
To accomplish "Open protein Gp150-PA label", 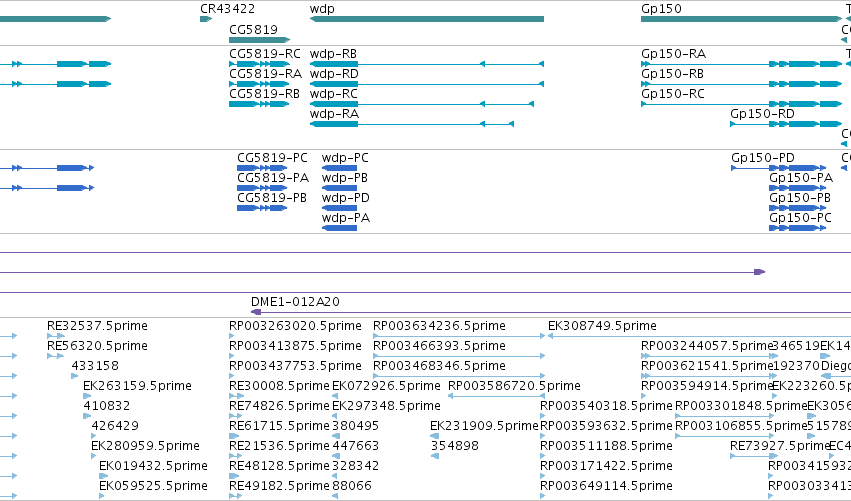I will [801, 178].
